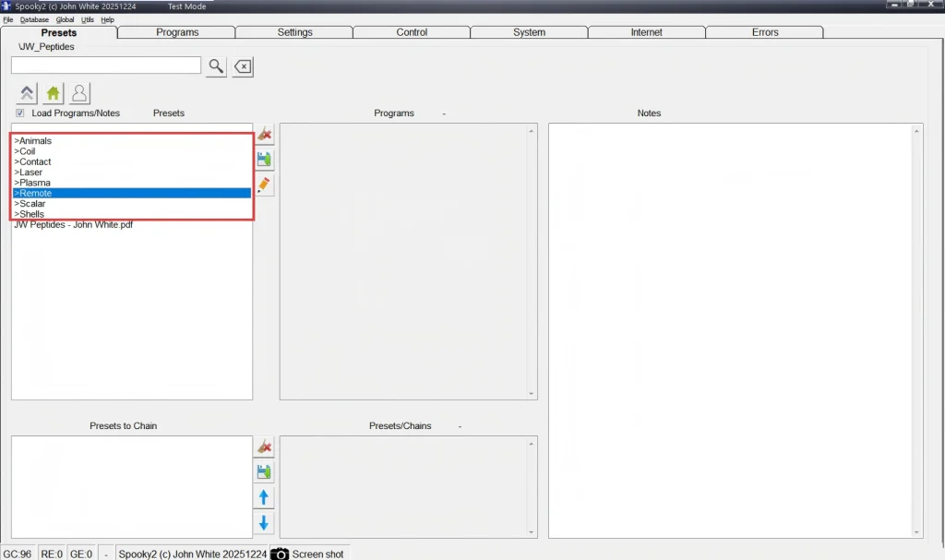Expand the >Animals preset folder
This screenshot has height=560, width=945.
35,141
